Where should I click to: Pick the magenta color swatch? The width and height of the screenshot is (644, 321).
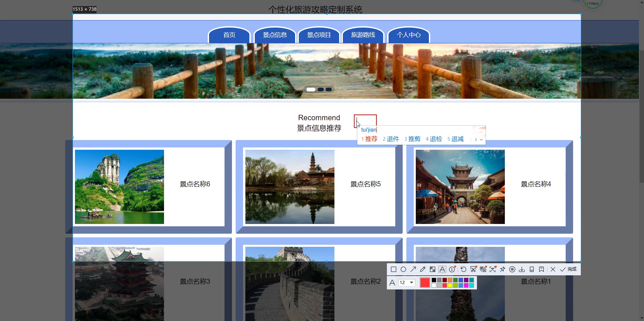466,285
